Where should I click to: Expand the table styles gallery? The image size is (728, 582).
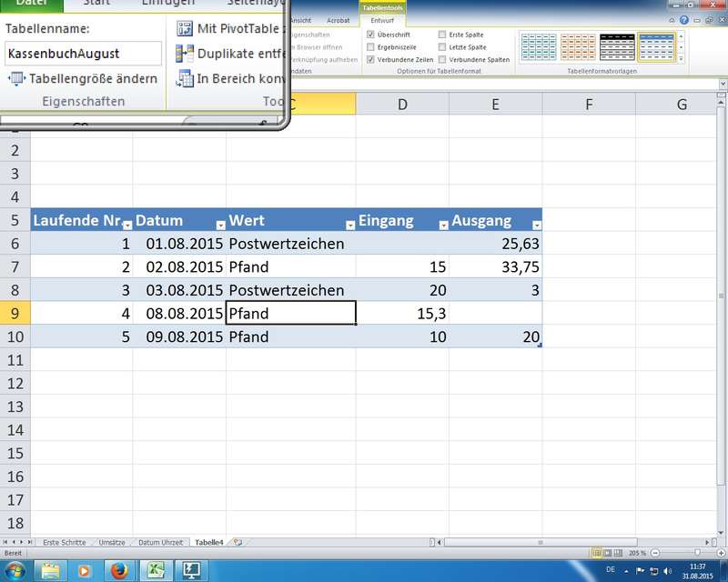tap(681, 59)
